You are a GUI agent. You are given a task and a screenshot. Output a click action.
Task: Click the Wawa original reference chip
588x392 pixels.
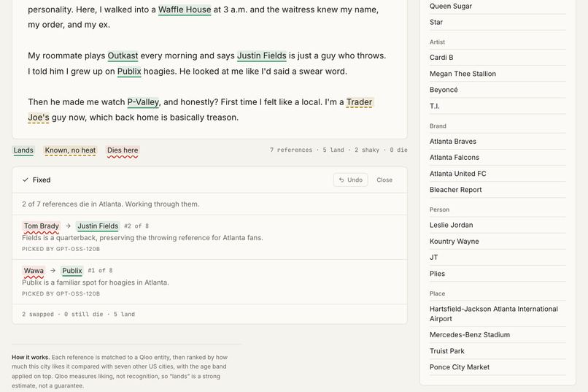pyautogui.click(x=34, y=271)
